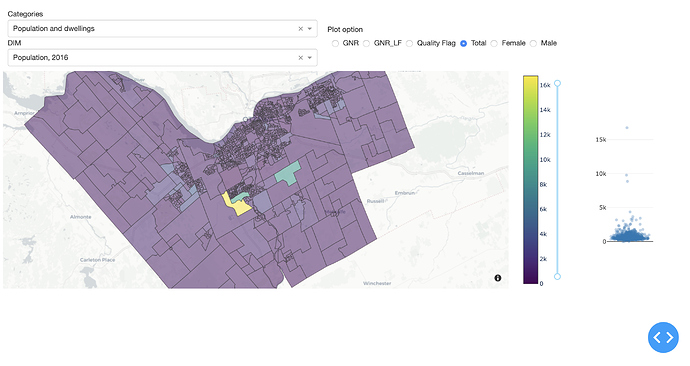This screenshot has height=366, width=690.
Task: Click the upper handle of range slider
Action: [x=558, y=83]
